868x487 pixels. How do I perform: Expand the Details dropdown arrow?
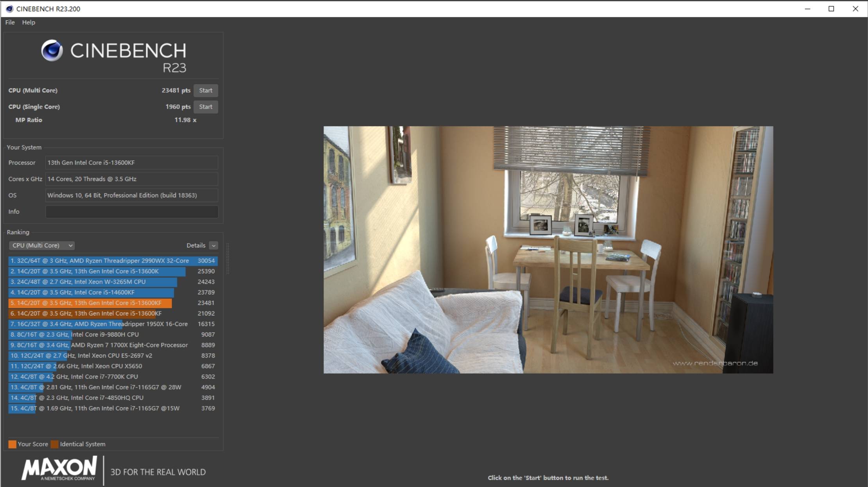pos(213,245)
